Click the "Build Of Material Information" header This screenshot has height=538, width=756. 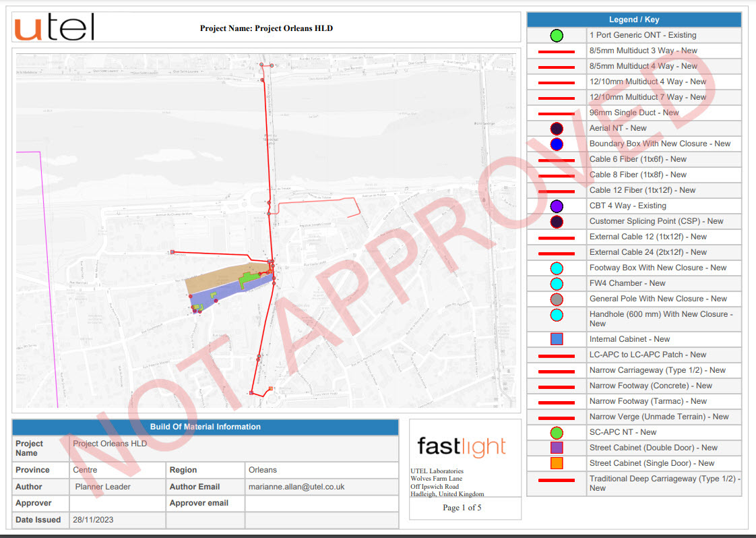click(x=206, y=427)
